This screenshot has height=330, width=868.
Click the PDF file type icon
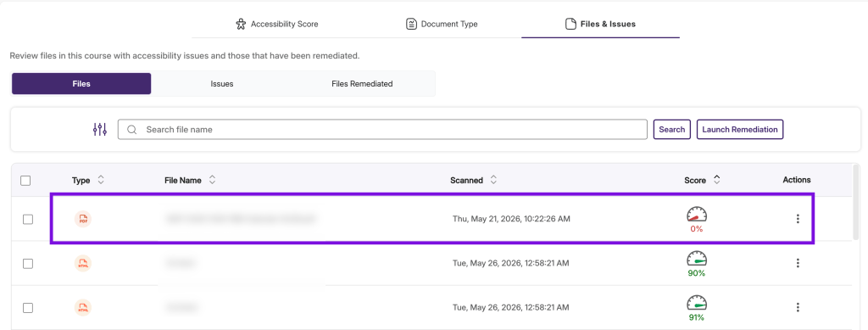83,219
